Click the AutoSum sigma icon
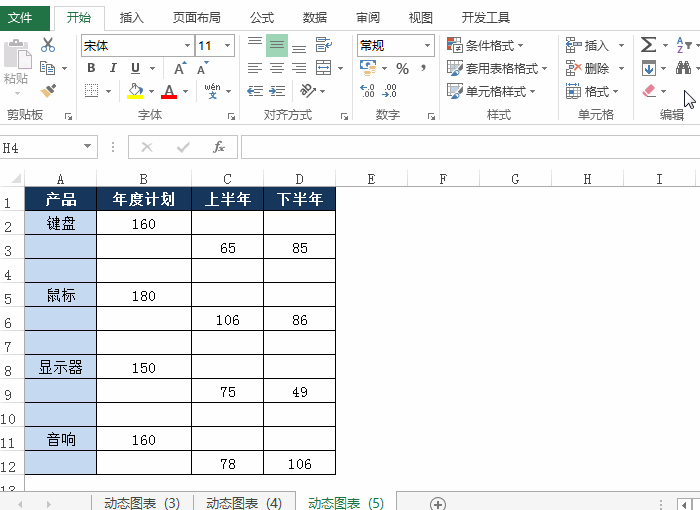Screen dimensions: 700x510 649,45
